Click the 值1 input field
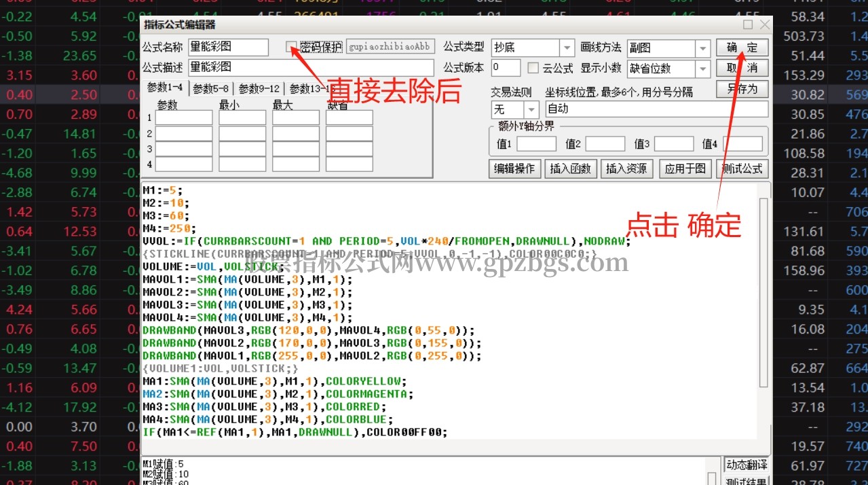 (536, 144)
